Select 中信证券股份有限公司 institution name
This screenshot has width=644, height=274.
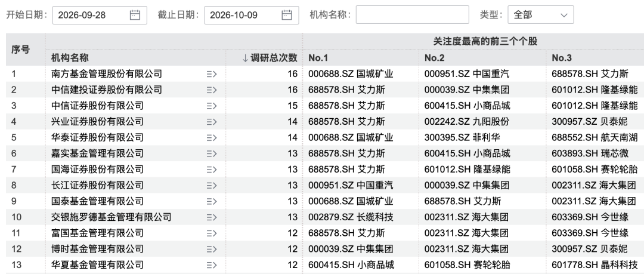97,106
